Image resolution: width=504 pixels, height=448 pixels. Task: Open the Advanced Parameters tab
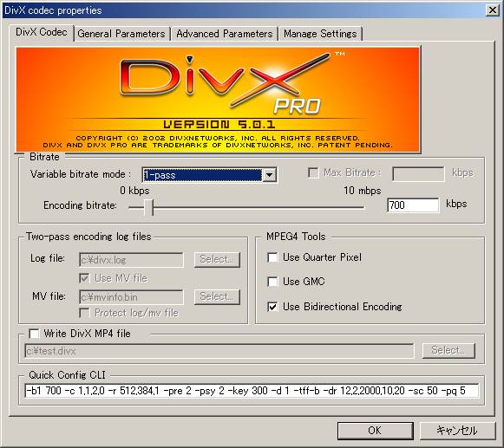coord(224,34)
